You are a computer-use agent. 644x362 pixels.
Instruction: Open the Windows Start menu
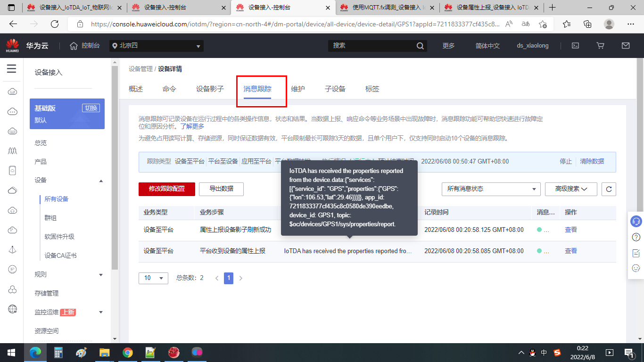(x=11, y=352)
